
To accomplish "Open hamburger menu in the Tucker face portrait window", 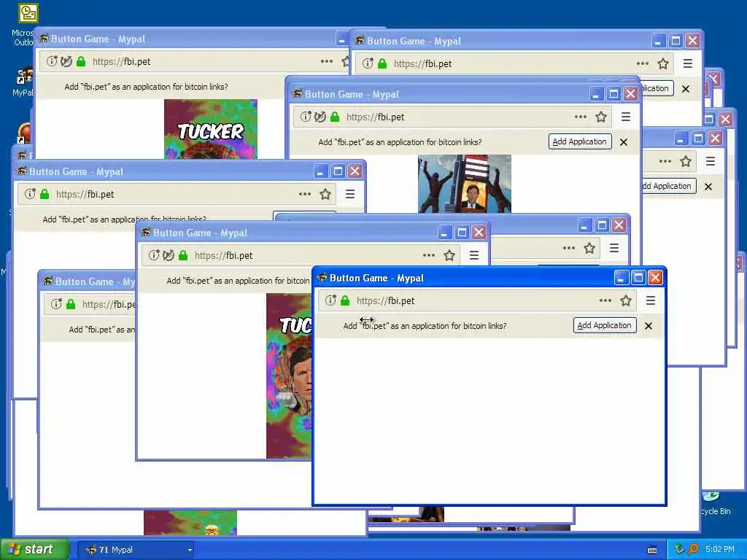I will click(474, 255).
